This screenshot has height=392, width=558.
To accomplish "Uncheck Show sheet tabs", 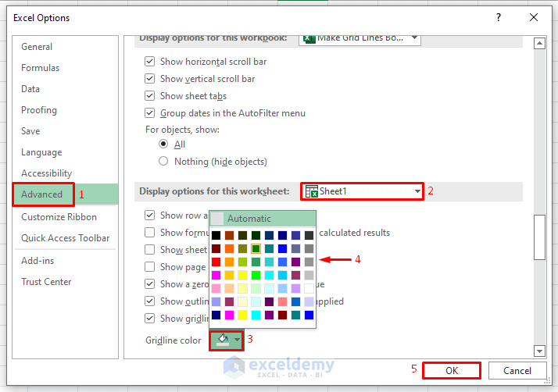I will (x=149, y=96).
